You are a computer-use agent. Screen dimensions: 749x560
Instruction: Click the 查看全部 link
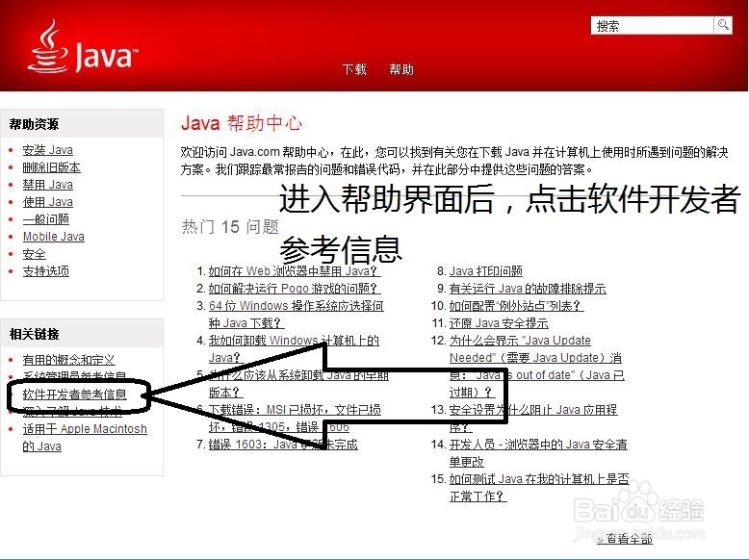625,539
